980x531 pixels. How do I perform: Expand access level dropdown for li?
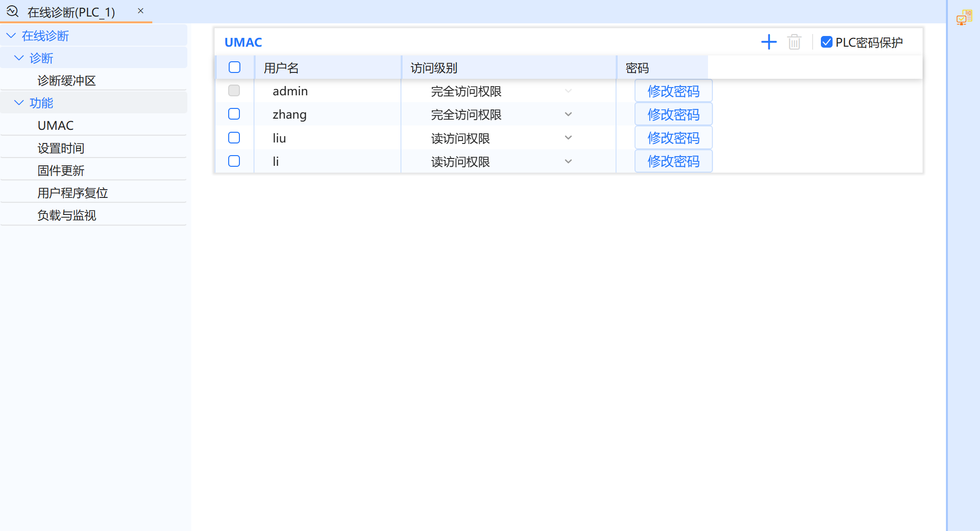[x=568, y=161]
